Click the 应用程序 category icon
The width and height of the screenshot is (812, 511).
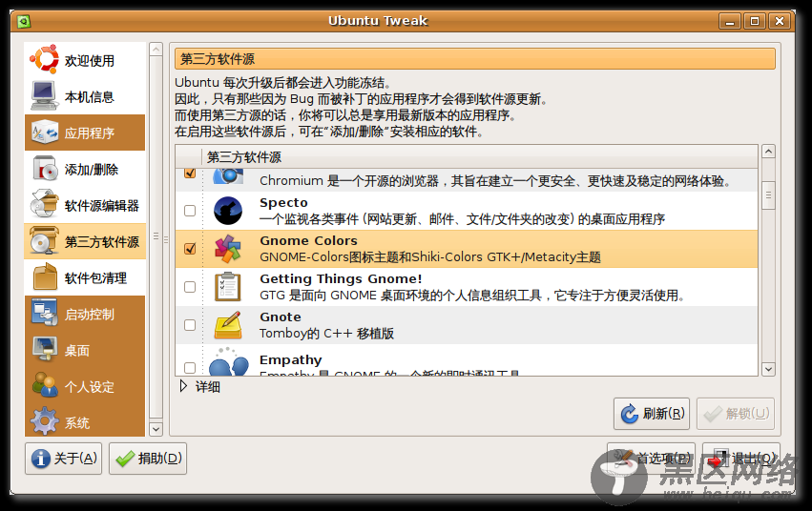pyautogui.click(x=44, y=133)
